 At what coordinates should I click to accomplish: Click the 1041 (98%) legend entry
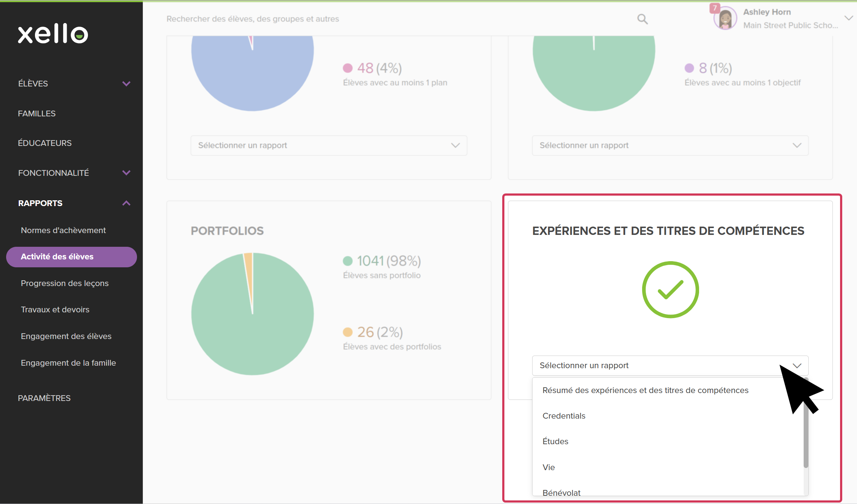pos(382,261)
